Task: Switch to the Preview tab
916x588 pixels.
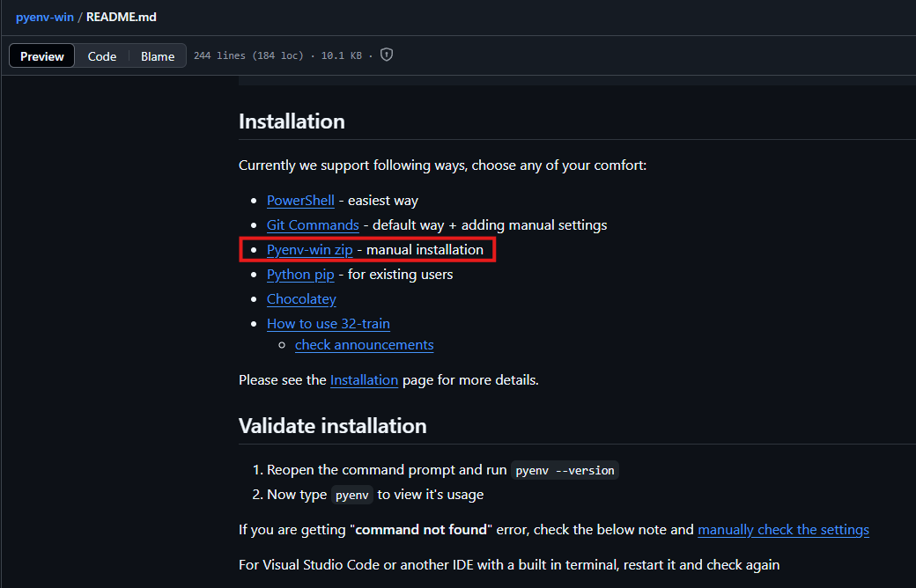Action: pyautogui.click(x=42, y=56)
